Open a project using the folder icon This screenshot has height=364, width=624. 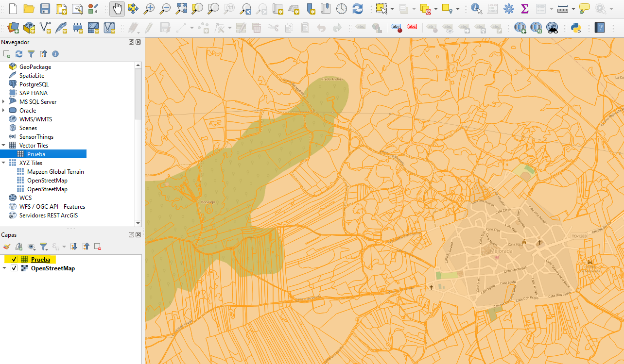tap(29, 8)
